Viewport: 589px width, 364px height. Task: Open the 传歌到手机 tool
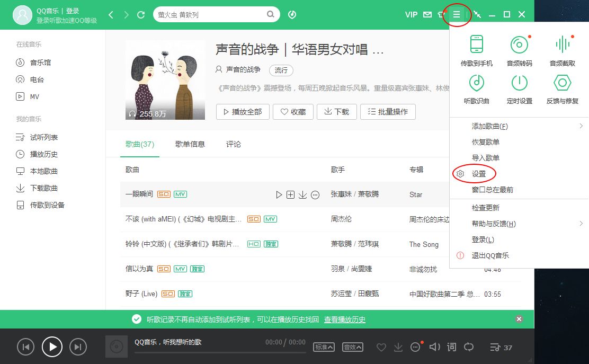pos(476,51)
